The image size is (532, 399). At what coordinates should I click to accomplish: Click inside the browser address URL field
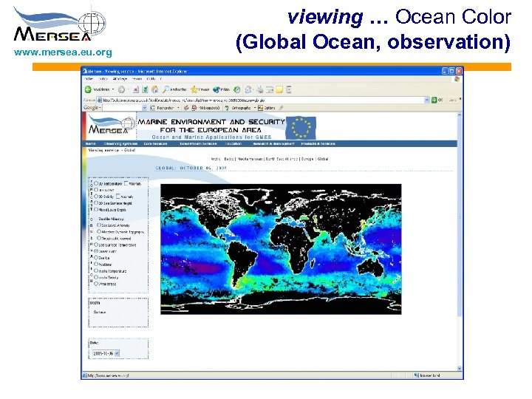(x=262, y=100)
